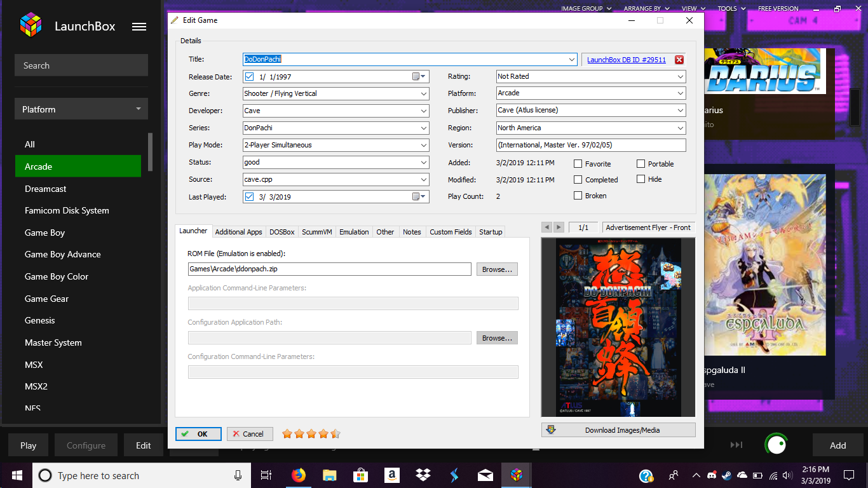Switch to the Custom Fields tab
This screenshot has width=868, height=488.
coord(451,232)
